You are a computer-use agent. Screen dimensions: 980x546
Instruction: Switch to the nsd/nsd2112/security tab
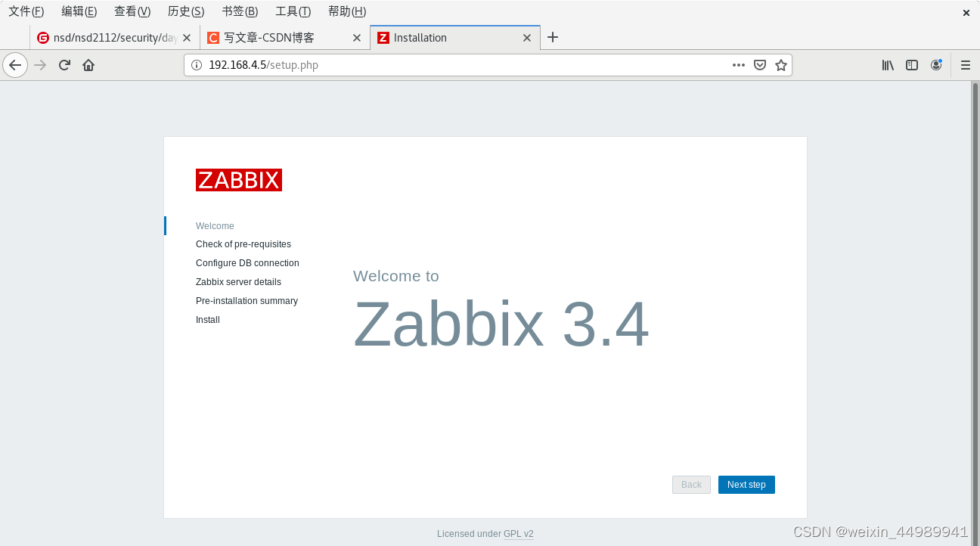(115, 38)
